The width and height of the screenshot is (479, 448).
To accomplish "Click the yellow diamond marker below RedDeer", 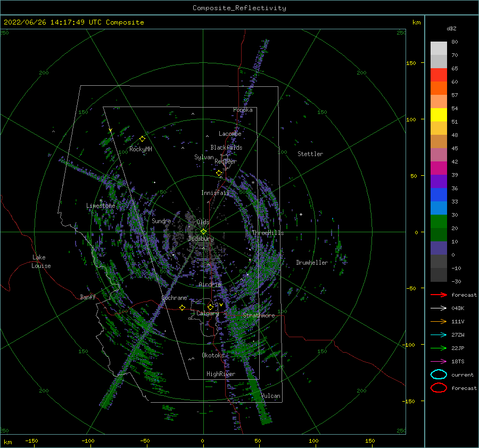I will (x=219, y=173).
